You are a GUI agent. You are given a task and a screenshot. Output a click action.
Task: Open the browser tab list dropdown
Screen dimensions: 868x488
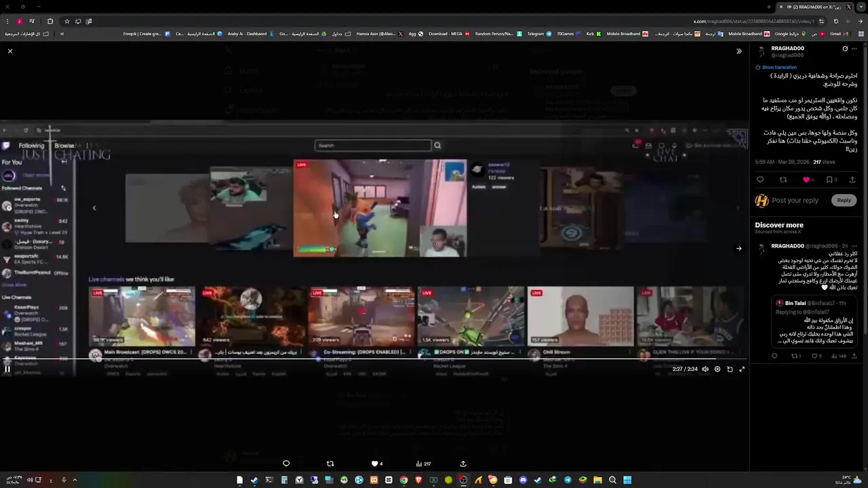click(861, 7)
